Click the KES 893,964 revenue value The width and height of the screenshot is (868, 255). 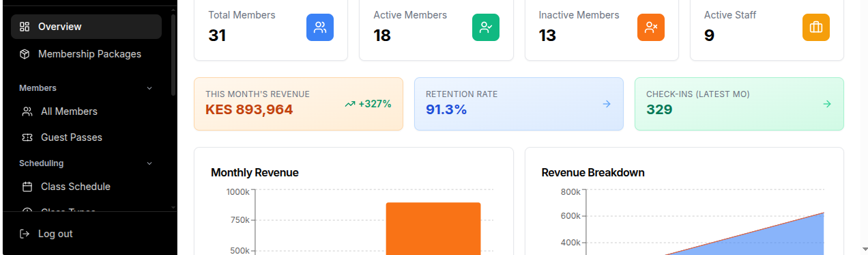249,109
